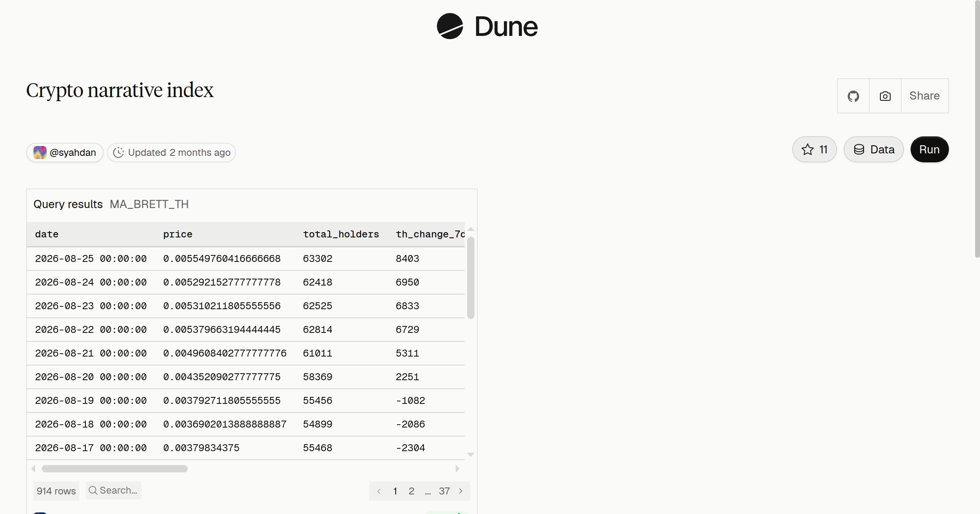Sort by the date column header
Image resolution: width=980 pixels, height=514 pixels.
coord(47,234)
